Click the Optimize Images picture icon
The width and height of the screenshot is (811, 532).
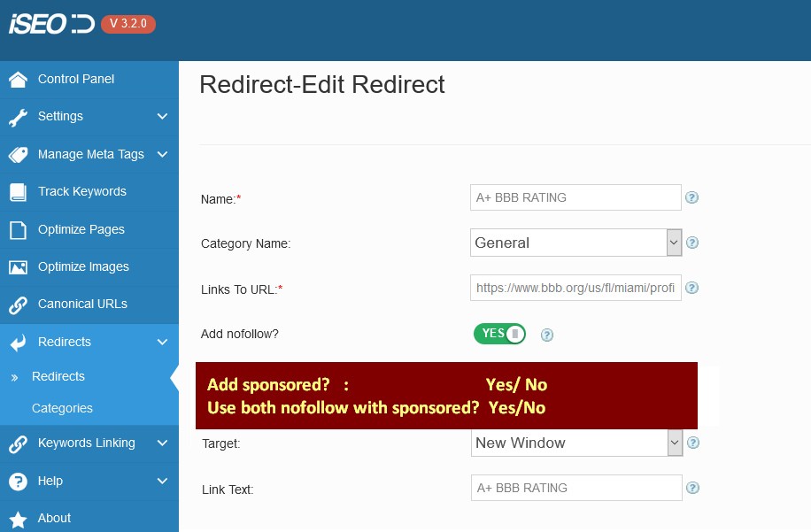point(18,267)
